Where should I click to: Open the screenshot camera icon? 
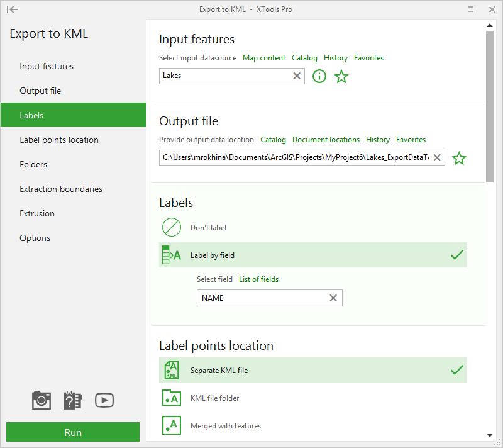41,400
